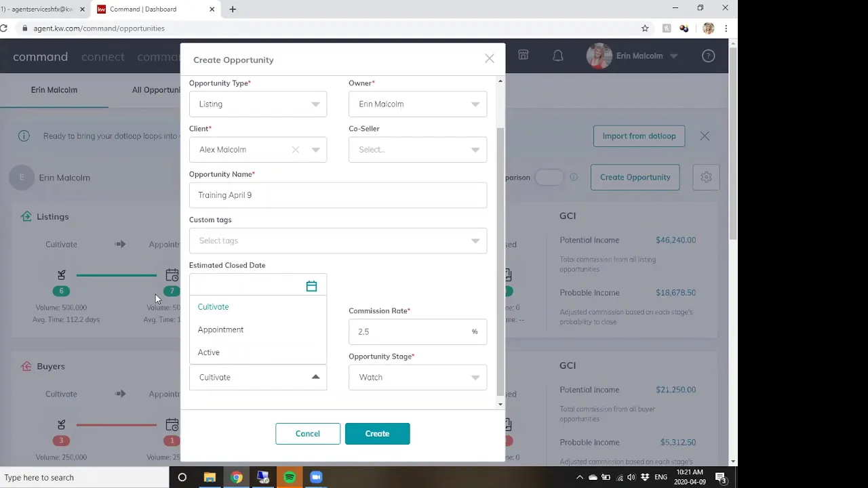Open the calendar picker for Estimated Closed Date
This screenshot has height=488, width=868.
[x=311, y=286]
